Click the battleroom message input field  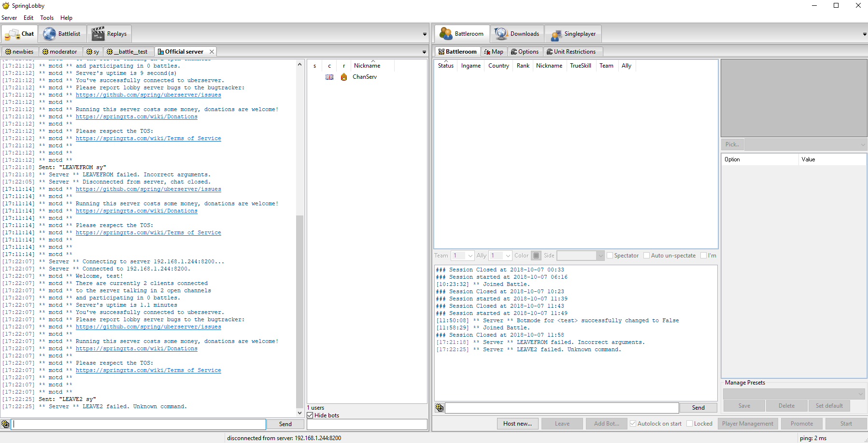coord(560,407)
